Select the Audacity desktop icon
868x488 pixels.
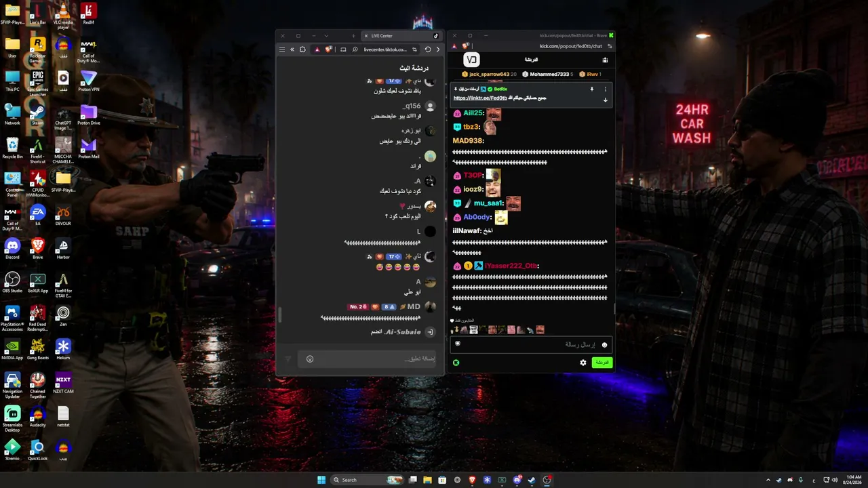click(x=37, y=416)
